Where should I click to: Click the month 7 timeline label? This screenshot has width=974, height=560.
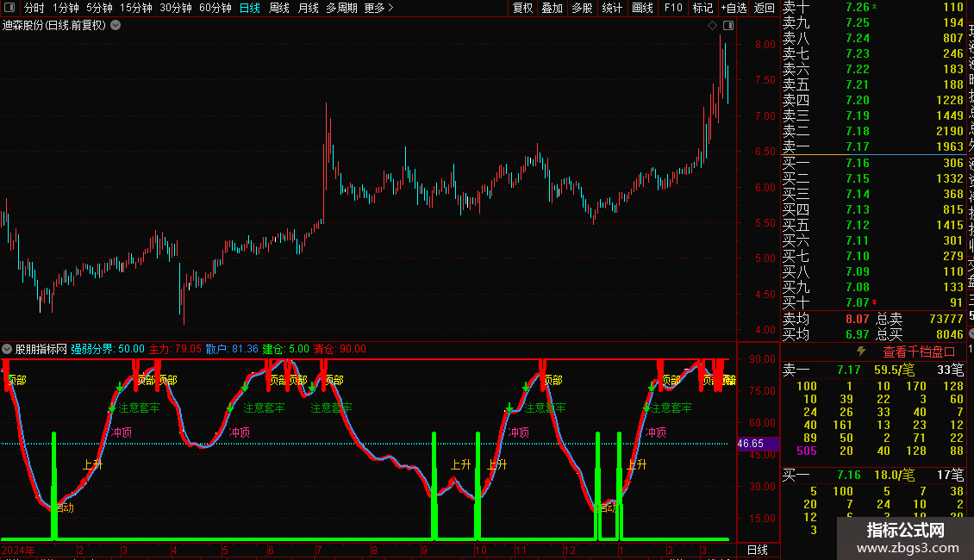tap(319, 550)
